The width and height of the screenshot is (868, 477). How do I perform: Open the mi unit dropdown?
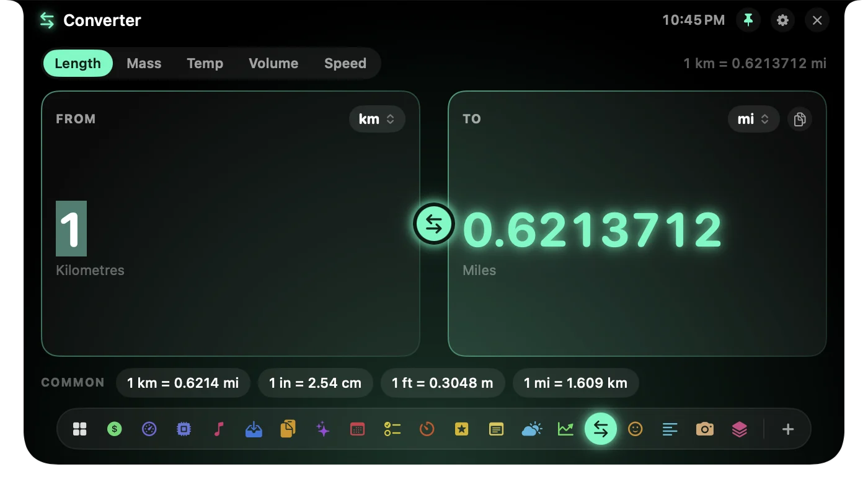(754, 119)
